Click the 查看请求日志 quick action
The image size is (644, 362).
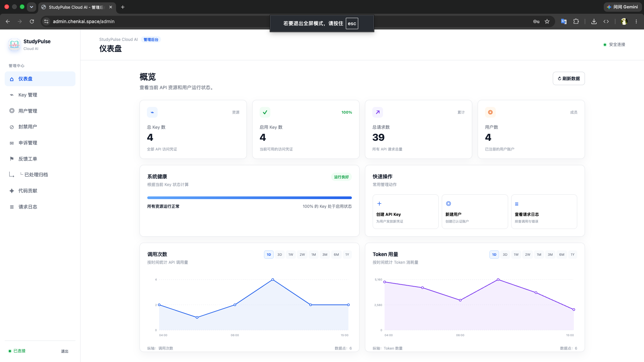(x=544, y=212)
